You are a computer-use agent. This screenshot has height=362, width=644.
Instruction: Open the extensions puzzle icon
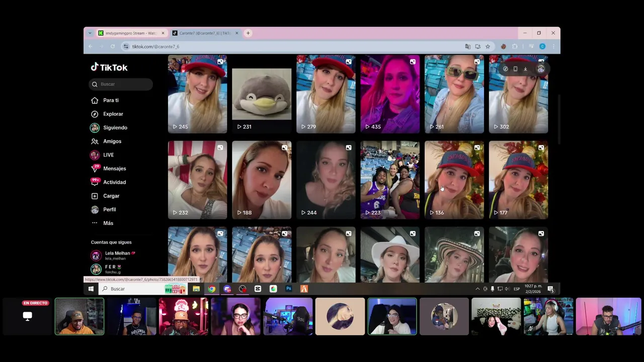(x=515, y=46)
